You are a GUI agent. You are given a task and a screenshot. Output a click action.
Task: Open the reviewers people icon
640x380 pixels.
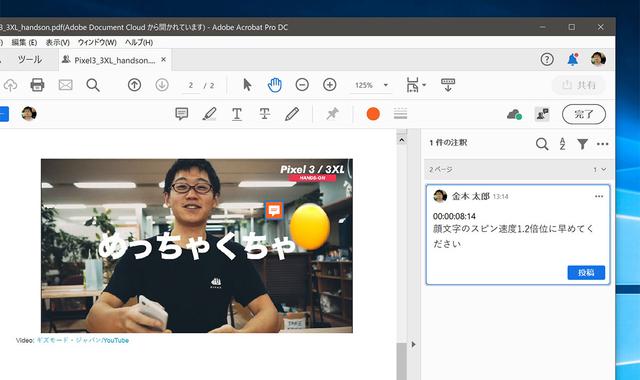click(542, 114)
